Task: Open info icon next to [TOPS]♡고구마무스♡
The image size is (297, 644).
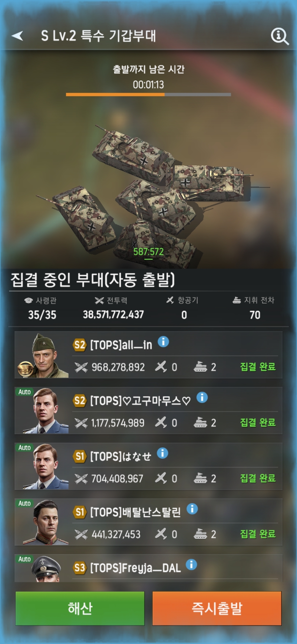Action: point(202,397)
